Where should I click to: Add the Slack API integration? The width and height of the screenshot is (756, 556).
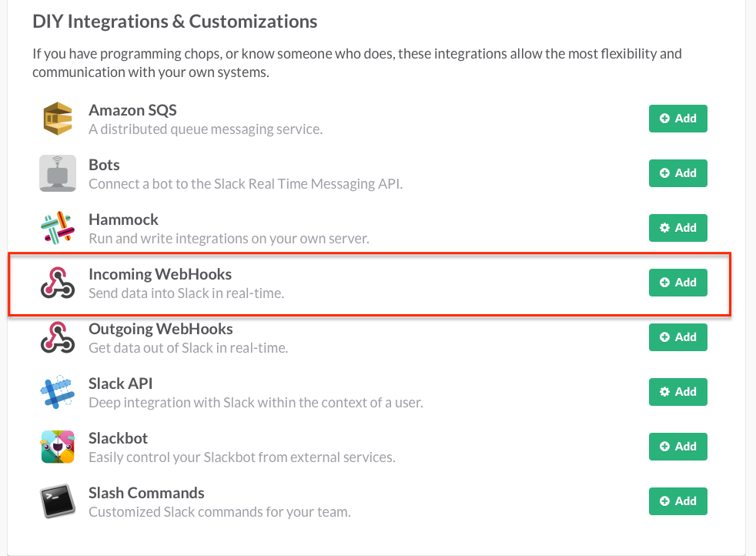[x=677, y=391]
